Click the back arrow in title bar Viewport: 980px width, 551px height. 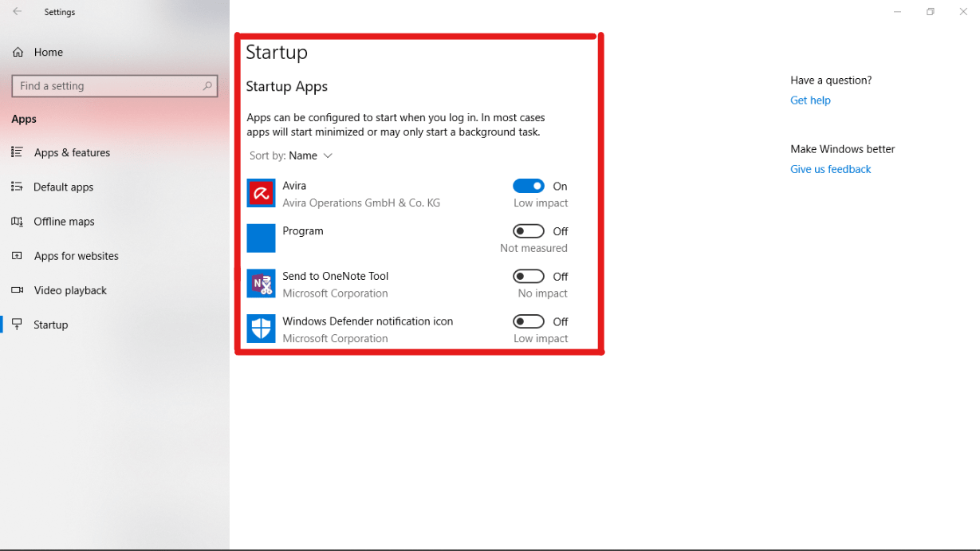coord(18,12)
